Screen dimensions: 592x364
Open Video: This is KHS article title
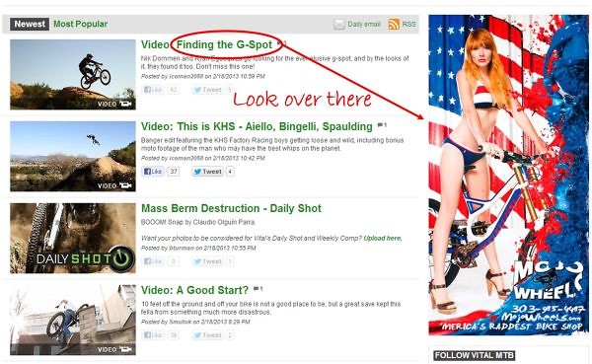pos(257,126)
